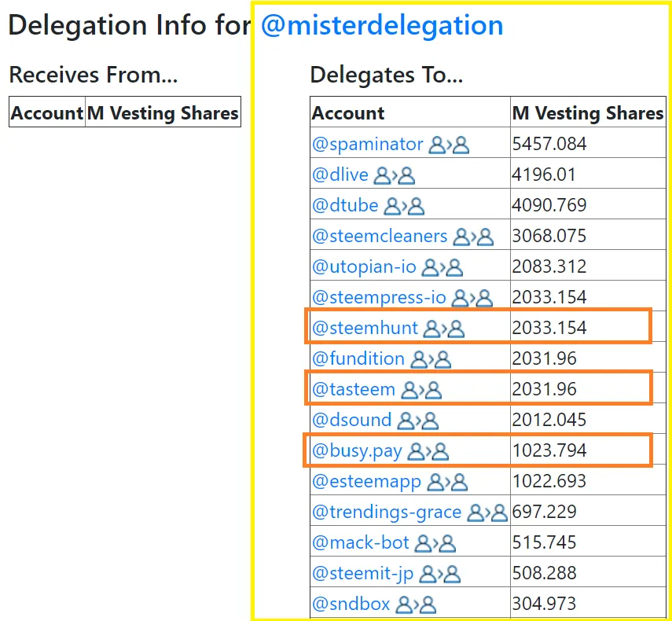
Task: Click the delegation icon beside @busy.pay
Action: [428, 451]
